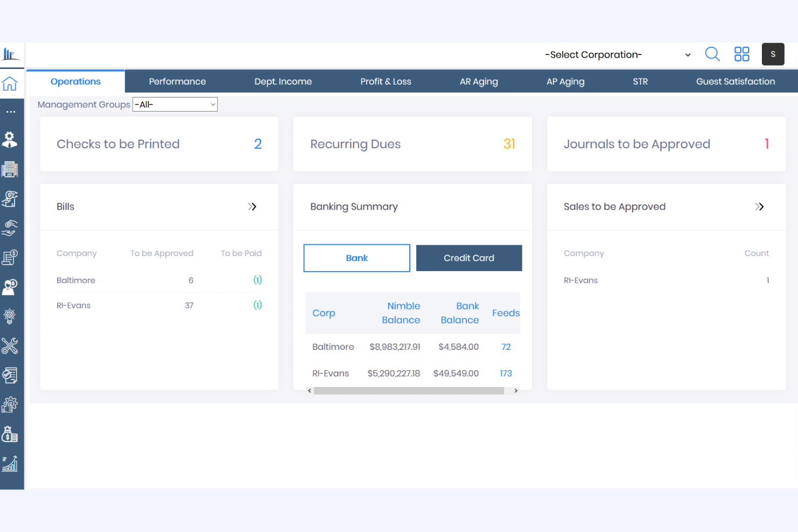Switch back to the Bank balances view
Screen dimensions: 798x532
pos(356,258)
